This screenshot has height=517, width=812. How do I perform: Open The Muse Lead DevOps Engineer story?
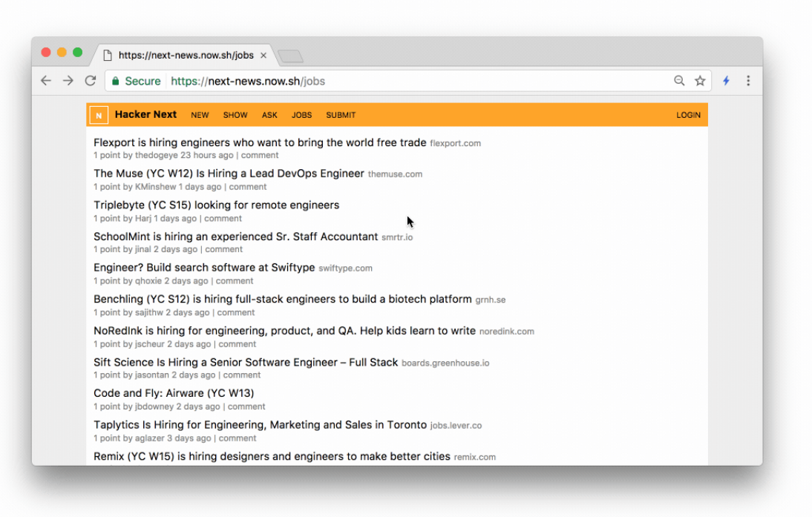point(229,174)
